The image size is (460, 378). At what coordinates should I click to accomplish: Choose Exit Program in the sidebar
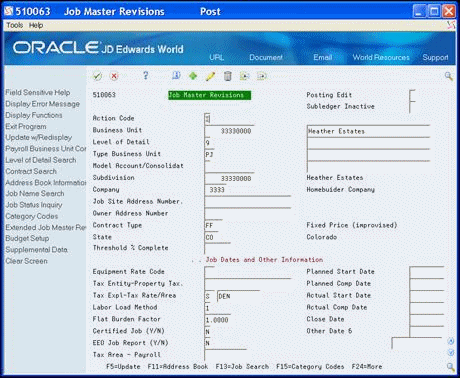pyautogui.click(x=26, y=127)
